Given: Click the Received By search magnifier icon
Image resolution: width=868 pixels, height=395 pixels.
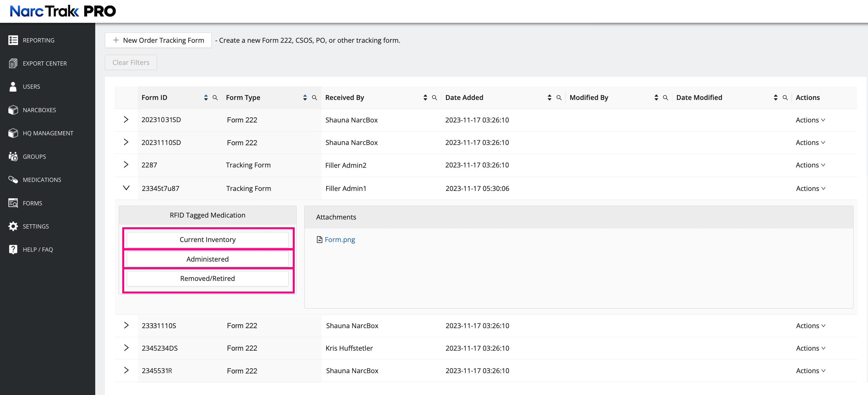Looking at the screenshot, I should [434, 98].
